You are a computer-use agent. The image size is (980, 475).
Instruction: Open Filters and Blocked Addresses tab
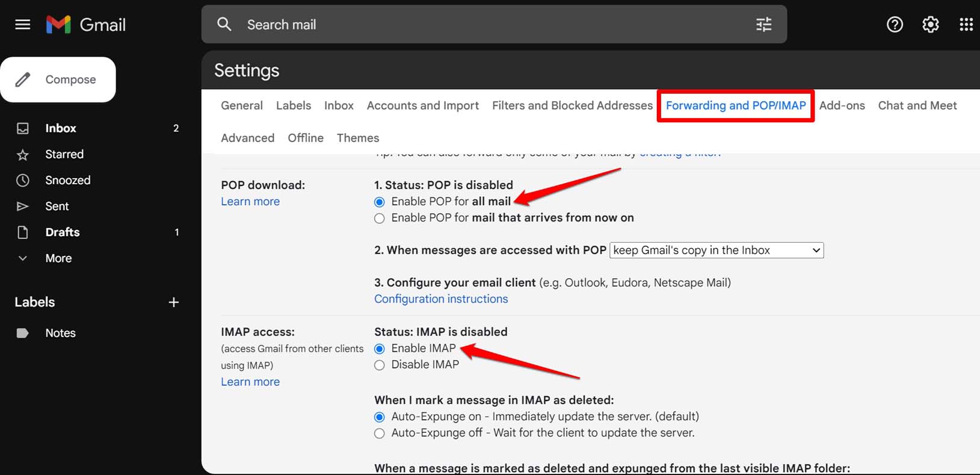[x=572, y=105]
